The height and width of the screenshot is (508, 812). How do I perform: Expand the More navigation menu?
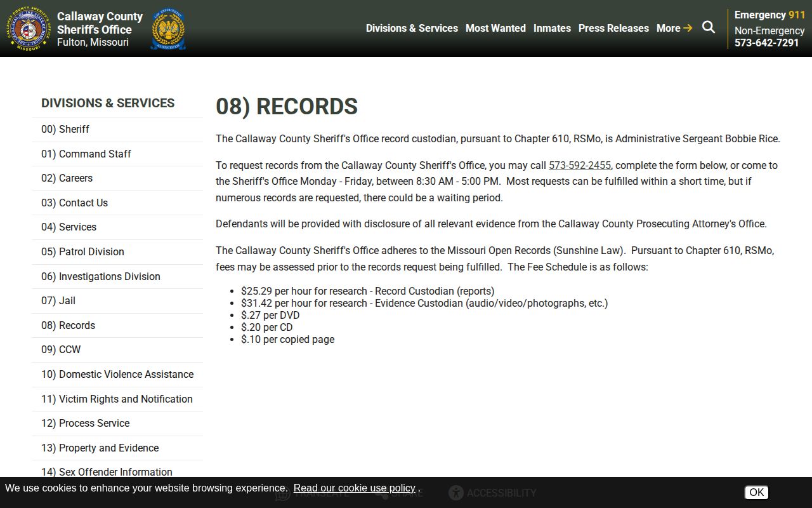pos(674,28)
